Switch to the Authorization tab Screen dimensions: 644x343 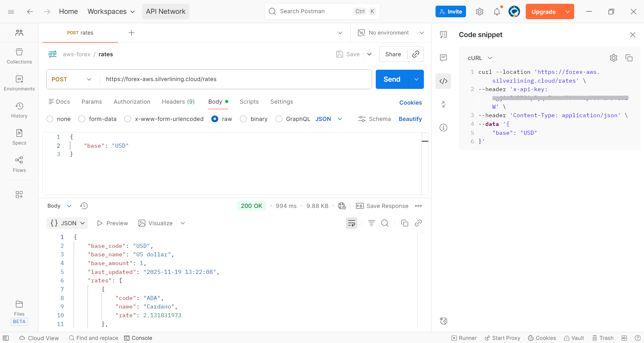click(132, 102)
